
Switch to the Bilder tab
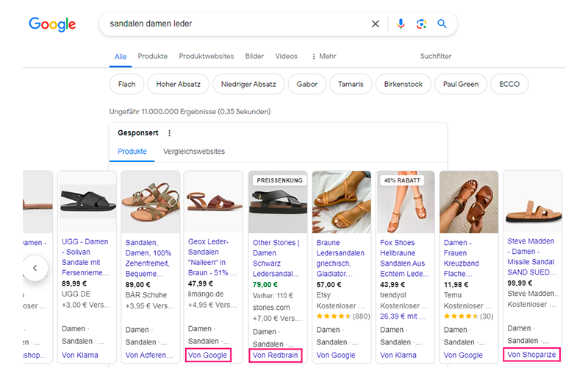[x=254, y=57]
